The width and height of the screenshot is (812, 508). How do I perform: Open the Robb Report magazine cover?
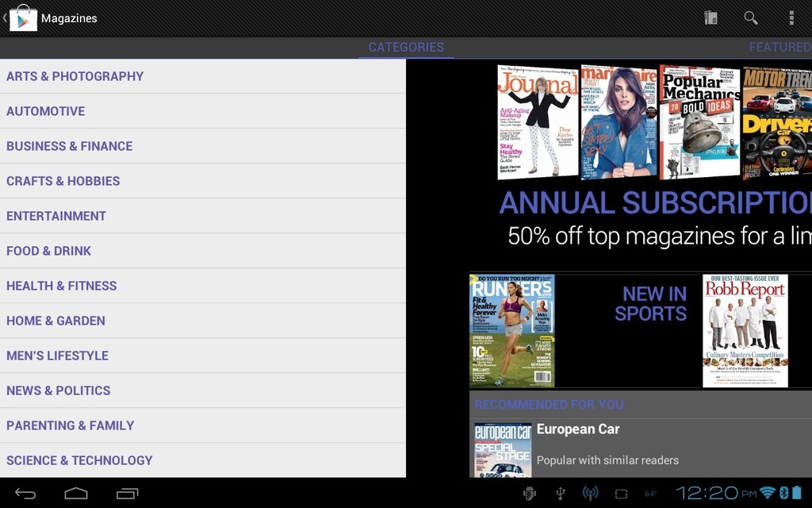tap(745, 331)
